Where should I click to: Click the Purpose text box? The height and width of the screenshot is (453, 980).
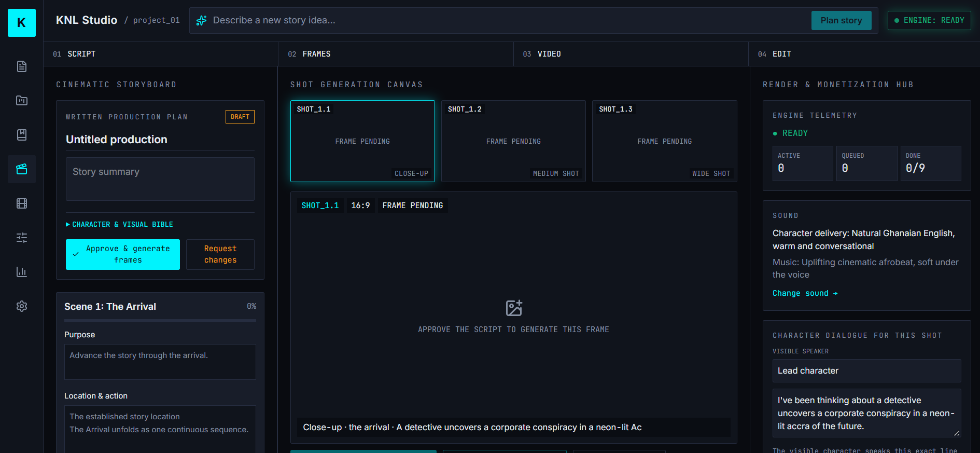coord(160,362)
